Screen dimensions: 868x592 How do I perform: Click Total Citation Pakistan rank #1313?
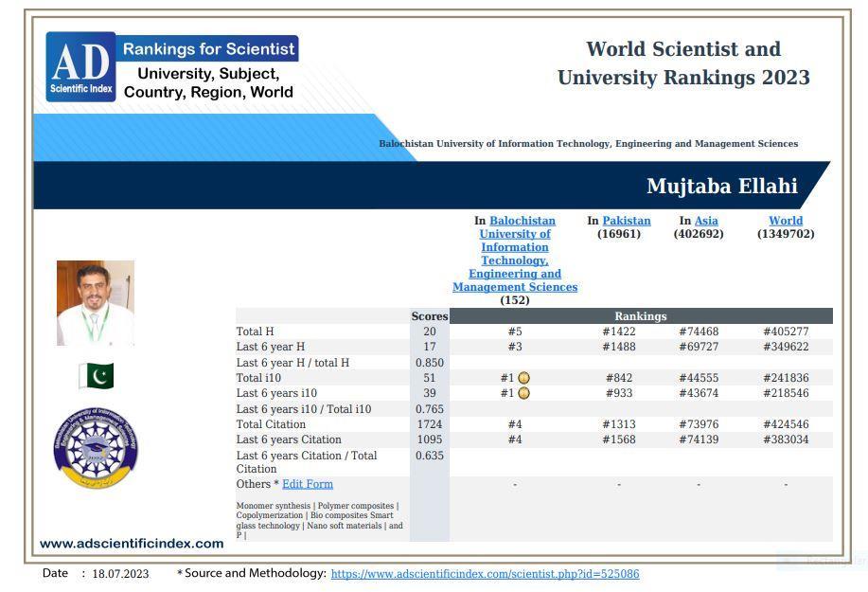coord(619,424)
